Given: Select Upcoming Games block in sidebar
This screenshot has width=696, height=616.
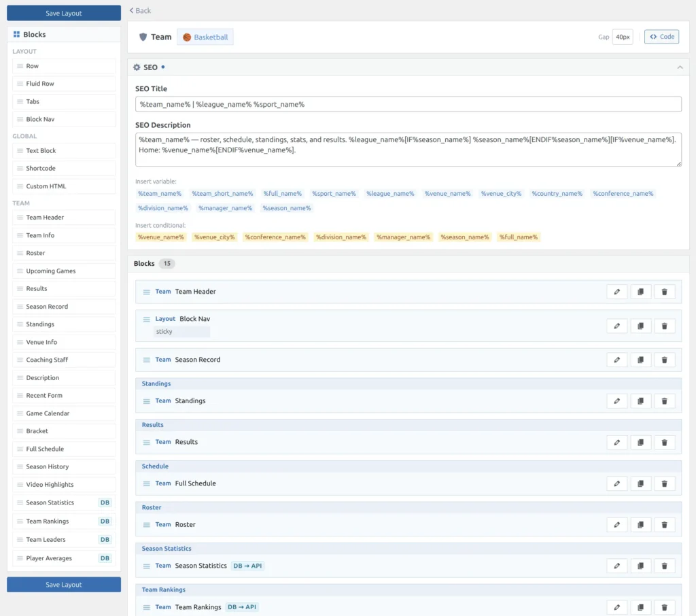Looking at the screenshot, I should pyautogui.click(x=64, y=271).
